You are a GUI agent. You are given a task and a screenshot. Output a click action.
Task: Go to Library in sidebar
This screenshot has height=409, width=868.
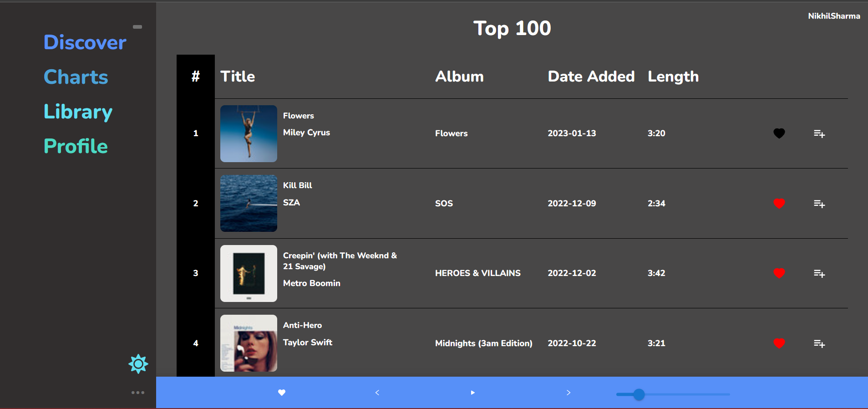tap(78, 112)
